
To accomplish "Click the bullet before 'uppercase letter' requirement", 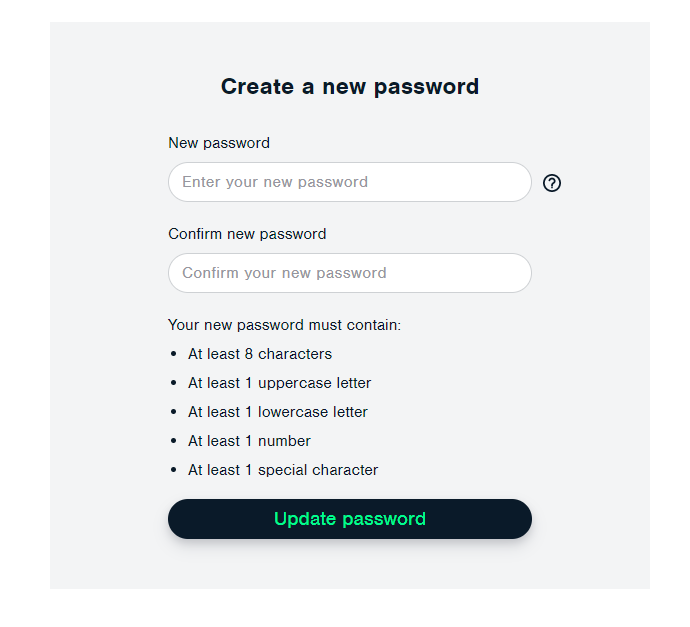I will [173, 384].
